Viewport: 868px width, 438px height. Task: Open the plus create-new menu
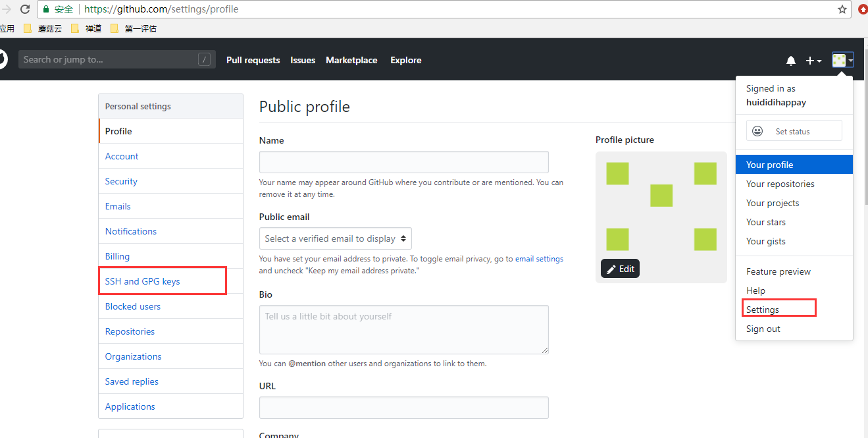coord(813,61)
